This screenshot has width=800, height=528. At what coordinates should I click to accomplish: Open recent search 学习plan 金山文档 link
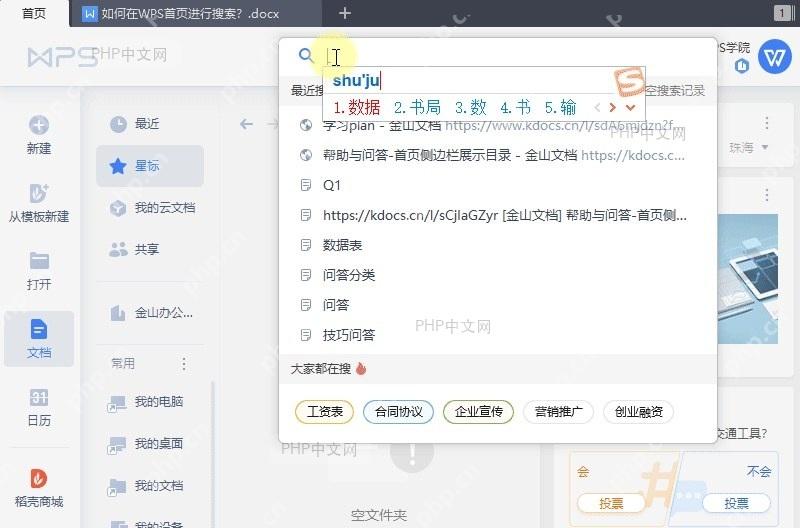497,125
